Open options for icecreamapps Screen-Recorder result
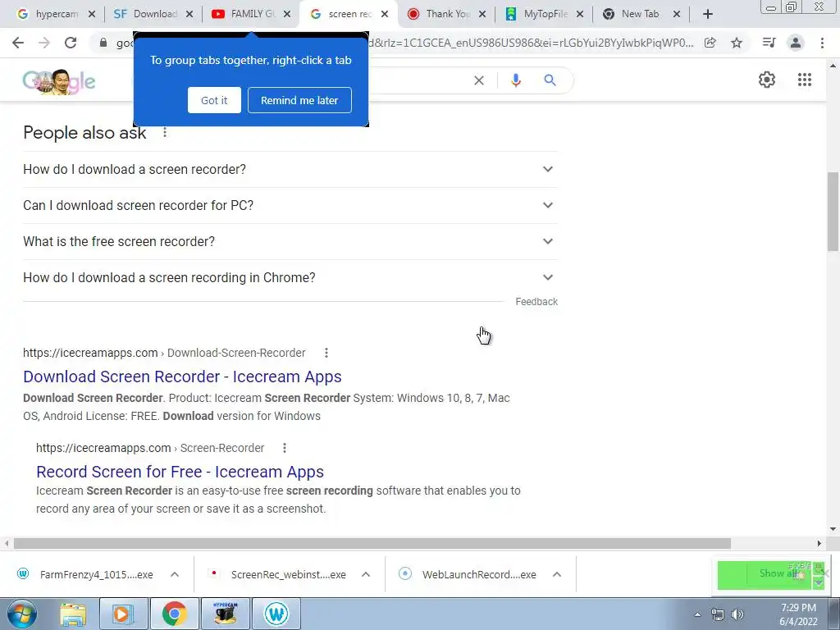The width and height of the screenshot is (840, 630). click(285, 448)
